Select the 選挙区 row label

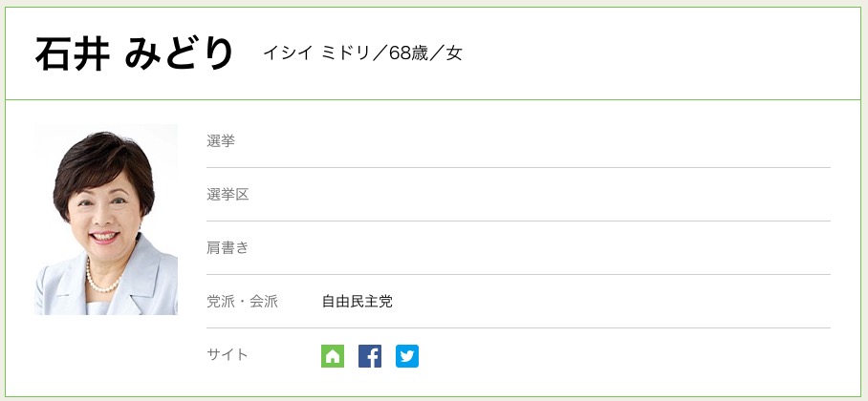coord(228,195)
